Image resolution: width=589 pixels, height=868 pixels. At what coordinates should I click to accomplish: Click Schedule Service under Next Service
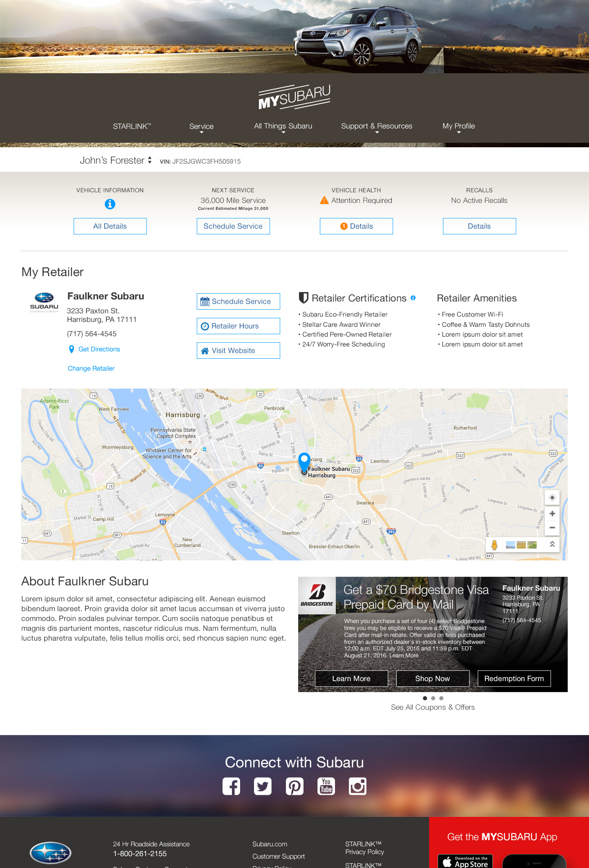[x=233, y=226]
